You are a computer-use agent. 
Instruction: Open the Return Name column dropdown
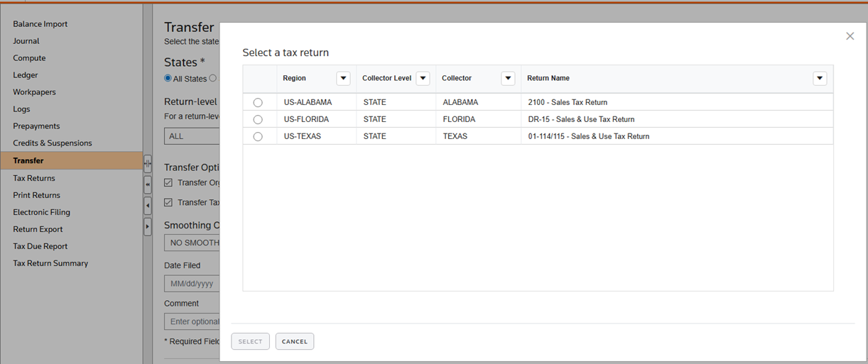click(820, 79)
